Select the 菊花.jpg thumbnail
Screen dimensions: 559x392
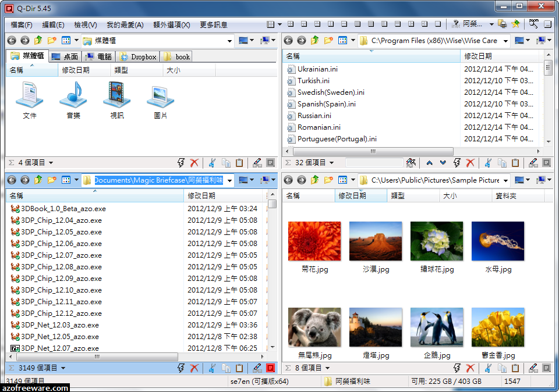(314, 247)
